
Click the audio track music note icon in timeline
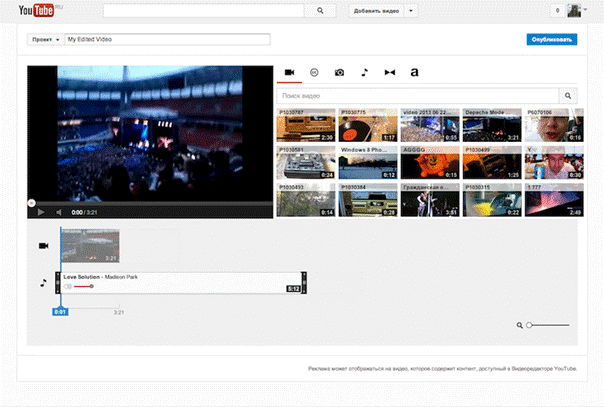(x=44, y=283)
